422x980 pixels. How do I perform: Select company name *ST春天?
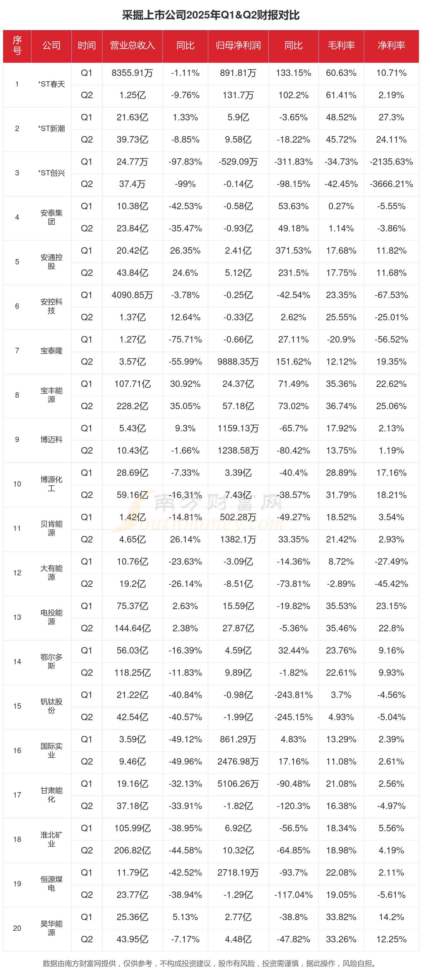[51, 84]
